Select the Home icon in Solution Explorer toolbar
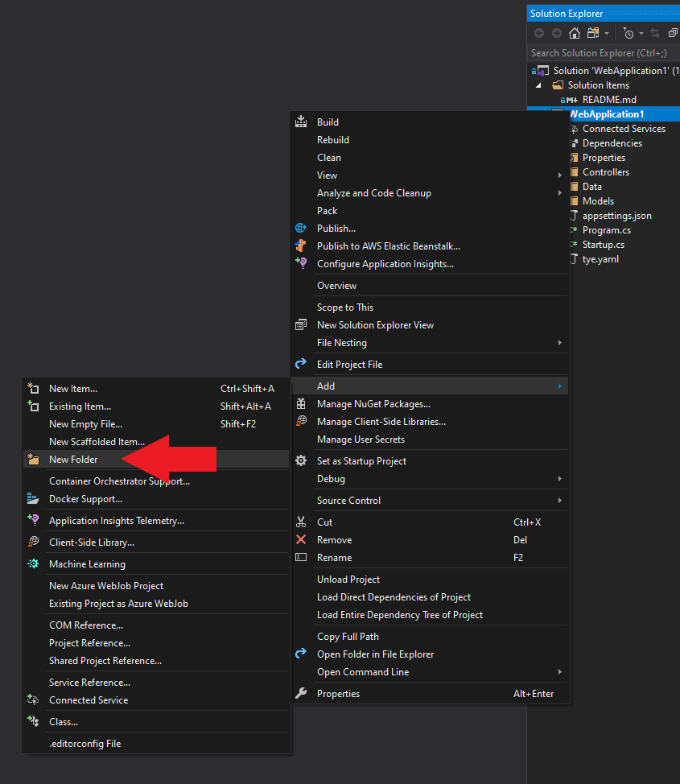This screenshot has width=680, height=784. coord(574,33)
